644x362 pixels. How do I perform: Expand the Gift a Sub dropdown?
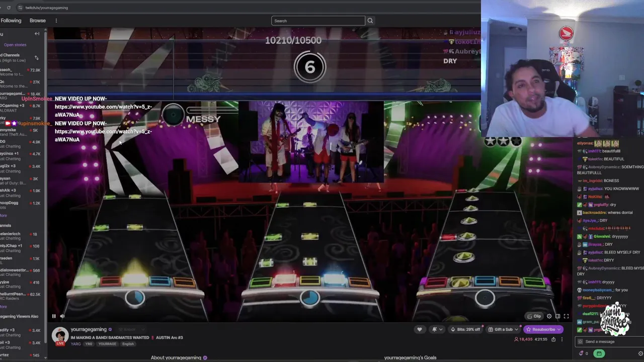click(504, 329)
